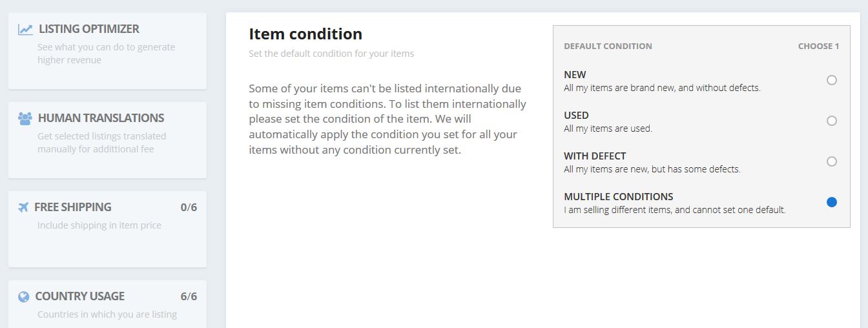Open the HUMAN TRANSLATIONS card
Screen dimensions: 868x328
click(x=107, y=140)
